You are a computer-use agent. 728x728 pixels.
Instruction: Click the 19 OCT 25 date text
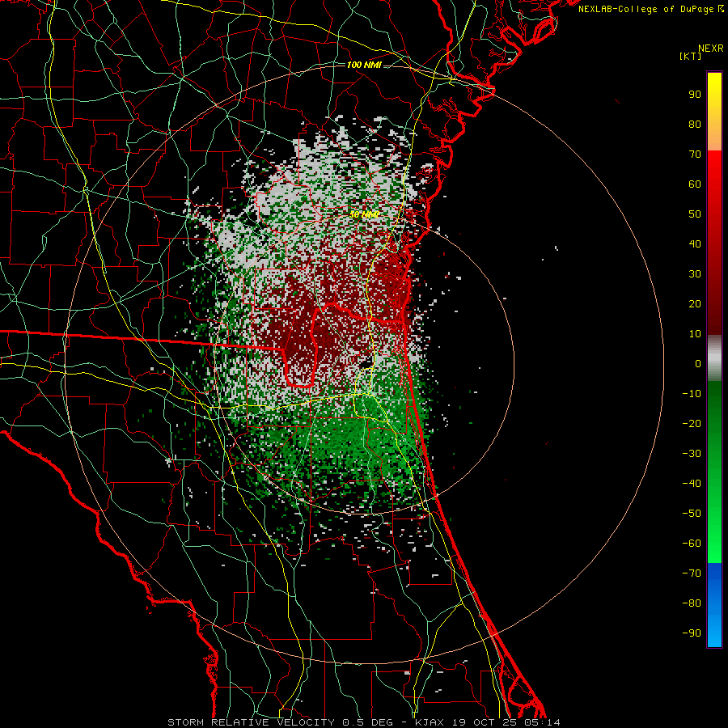coord(485,722)
